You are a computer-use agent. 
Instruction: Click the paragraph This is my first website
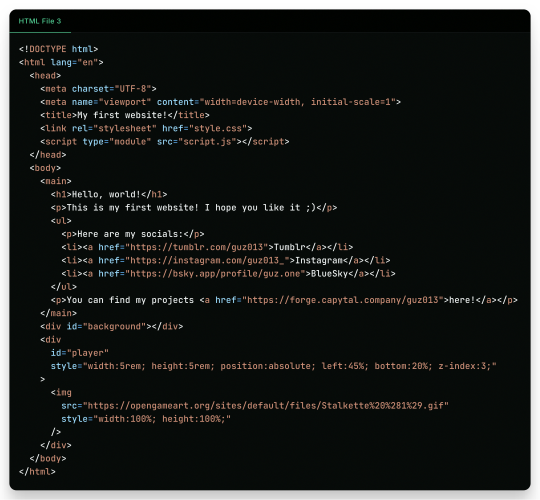[194, 208]
